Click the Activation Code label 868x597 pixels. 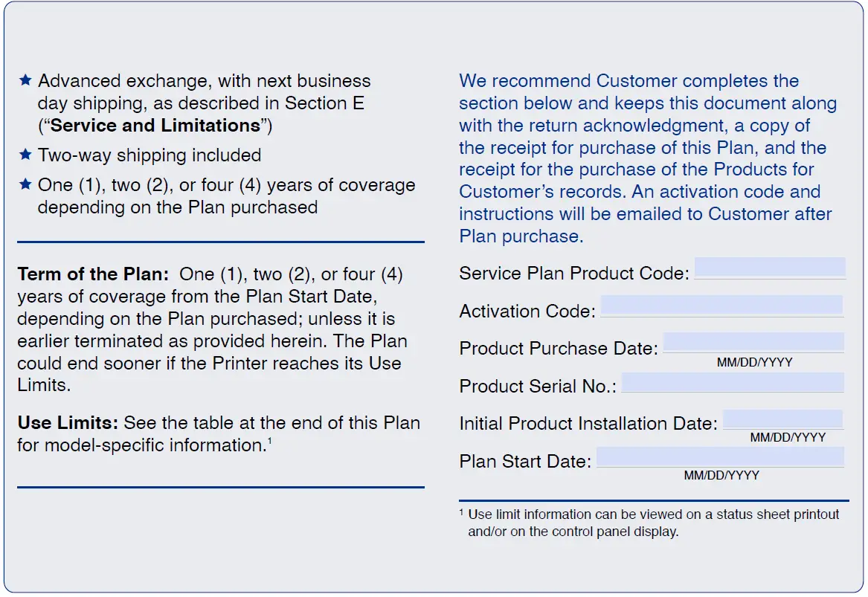tap(527, 311)
